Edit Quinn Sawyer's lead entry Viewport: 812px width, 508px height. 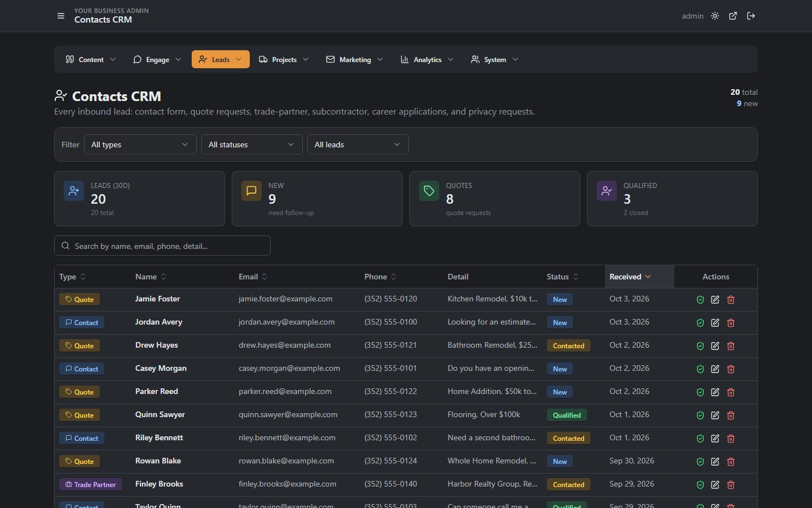coord(715,415)
